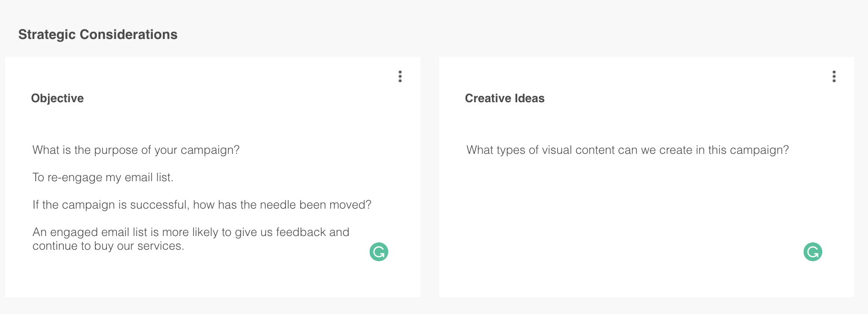Click the Objective card title
868x314 pixels.
pyautogui.click(x=57, y=98)
